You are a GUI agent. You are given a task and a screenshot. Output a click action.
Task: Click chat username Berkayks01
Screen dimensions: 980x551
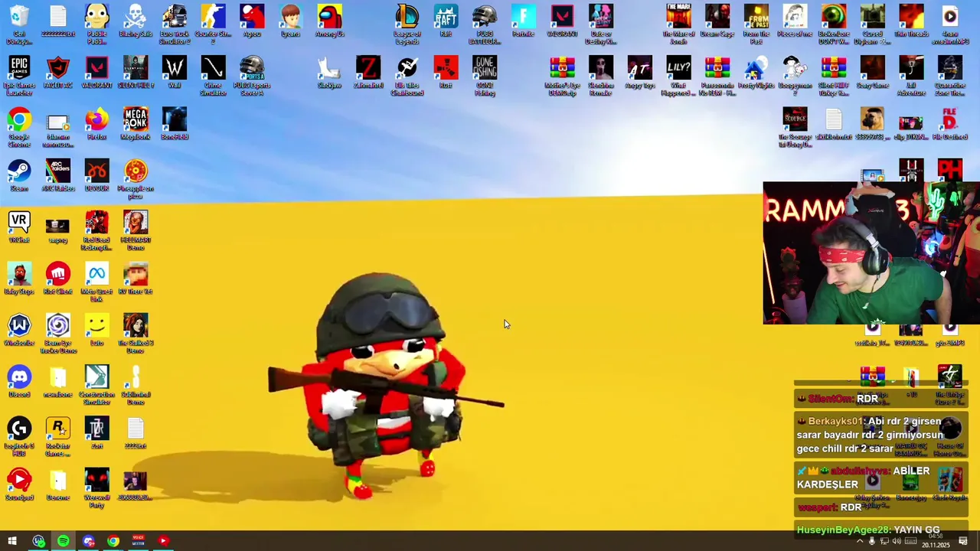[835, 422]
